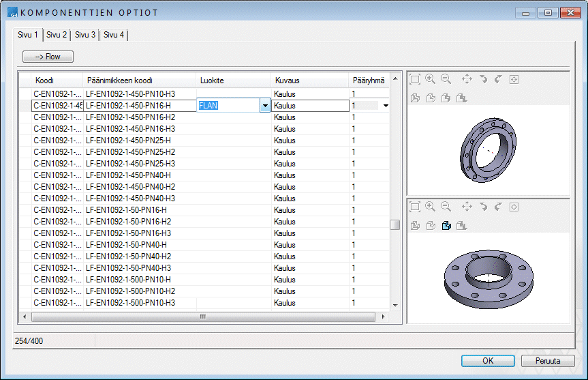Click the --> Flow button
The width and height of the screenshot is (588, 380).
tap(48, 57)
